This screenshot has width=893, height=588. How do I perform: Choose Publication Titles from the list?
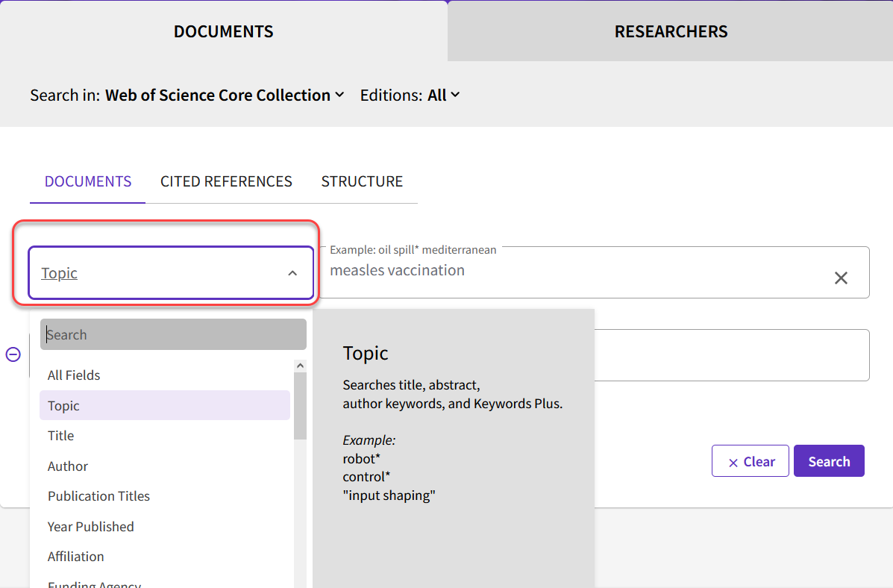click(165, 495)
